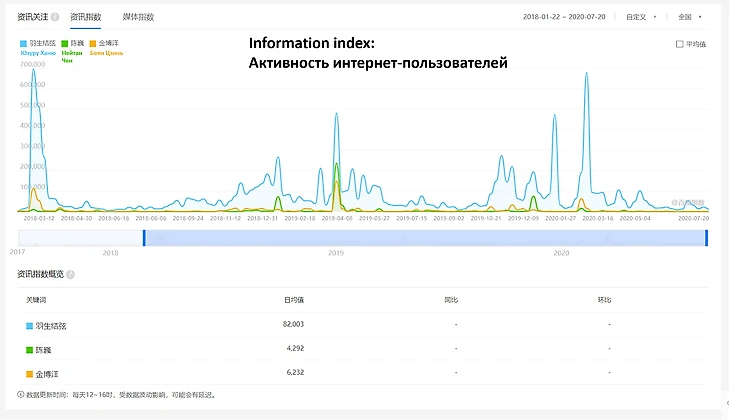Open help icon beside 资讯指数概览 heading
The image size is (730, 420).
[x=70, y=275]
